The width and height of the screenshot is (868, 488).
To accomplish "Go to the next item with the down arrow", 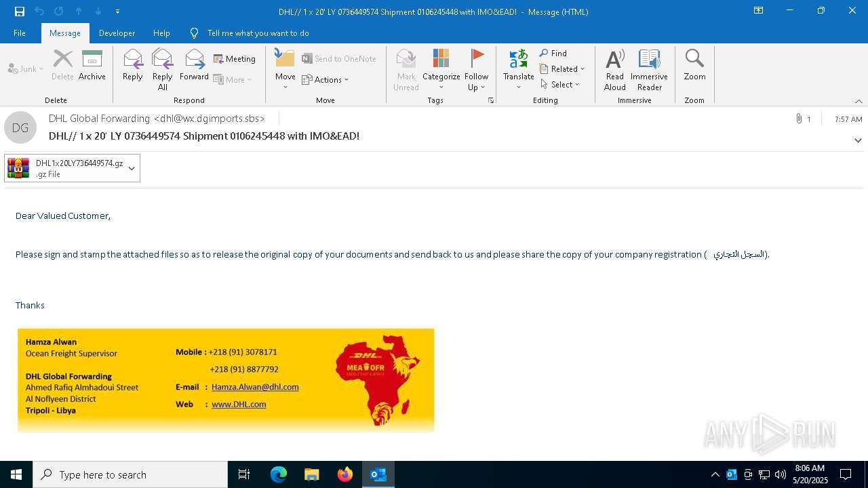I will point(98,12).
